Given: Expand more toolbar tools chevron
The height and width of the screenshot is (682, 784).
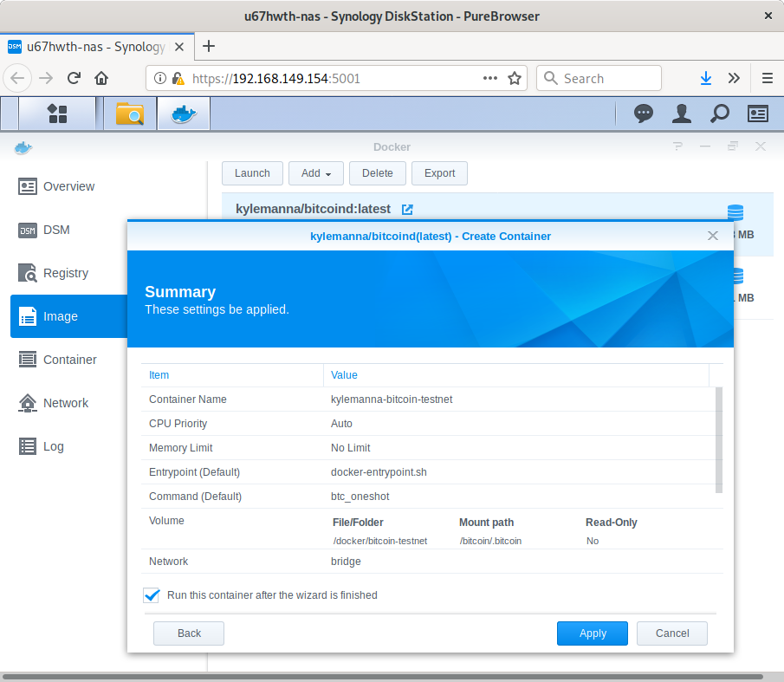Looking at the screenshot, I should [x=734, y=78].
